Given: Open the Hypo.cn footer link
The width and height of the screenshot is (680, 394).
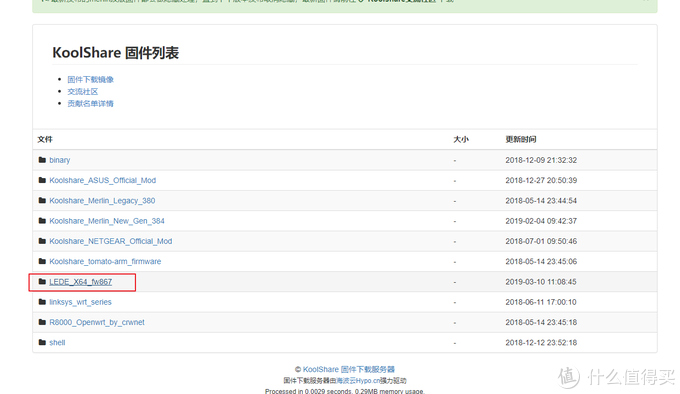Looking at the screenshot, I should (358, 381).
